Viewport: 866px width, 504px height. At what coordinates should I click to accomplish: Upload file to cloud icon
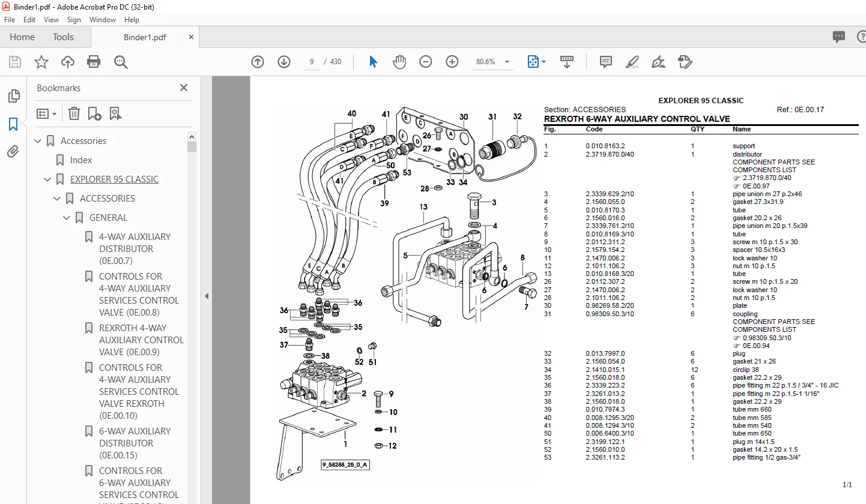point(68,62)
